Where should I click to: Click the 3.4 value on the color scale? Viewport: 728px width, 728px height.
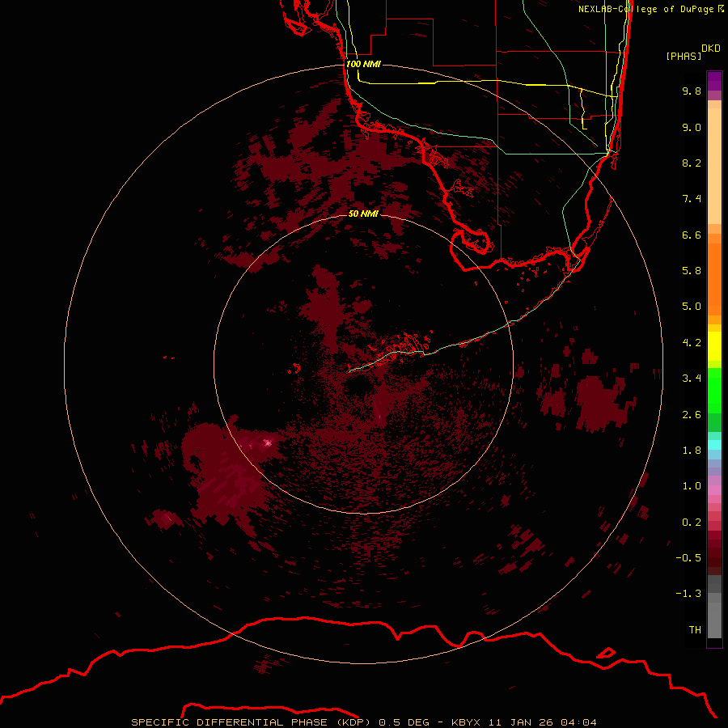click(692, 379)
